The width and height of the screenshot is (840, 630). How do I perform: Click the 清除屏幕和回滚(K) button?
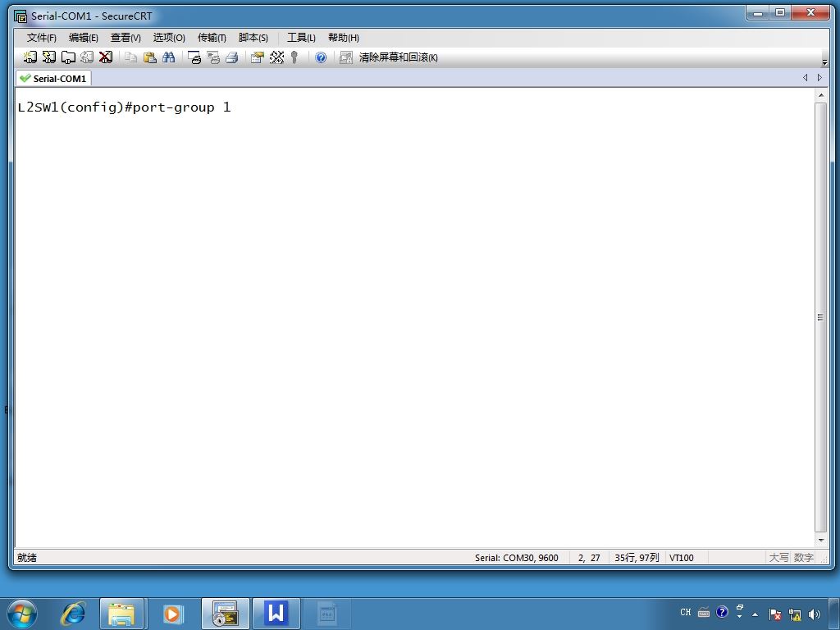tap(398, 57)
